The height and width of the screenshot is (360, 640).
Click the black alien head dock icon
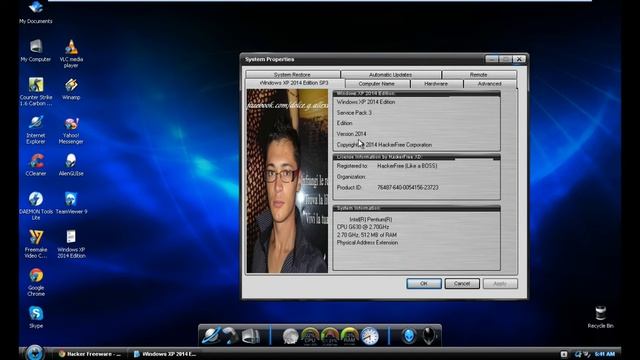[429, 336]
